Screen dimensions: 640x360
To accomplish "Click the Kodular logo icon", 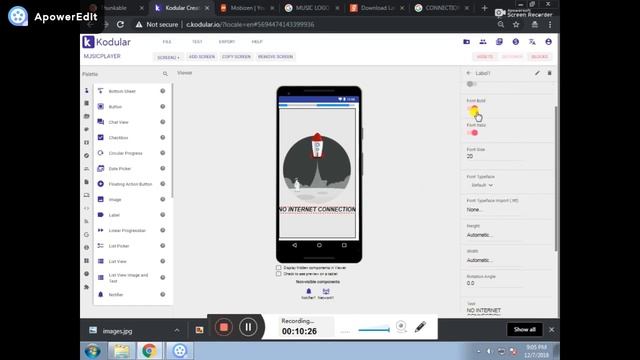I will click(x=88, y=42).
